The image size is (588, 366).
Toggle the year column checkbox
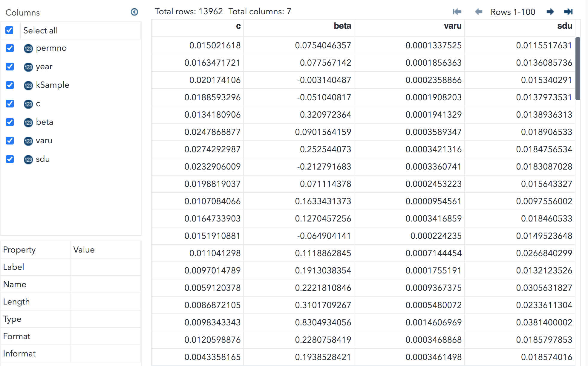[x=10, y=67]
